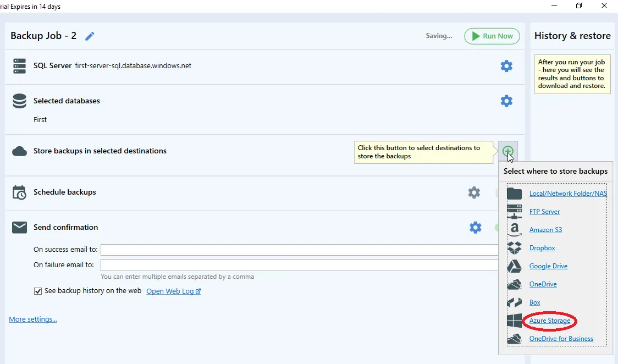Click the OneDrive cloud icon
This screenshot has width=618, height=364.
coord(514,284)
